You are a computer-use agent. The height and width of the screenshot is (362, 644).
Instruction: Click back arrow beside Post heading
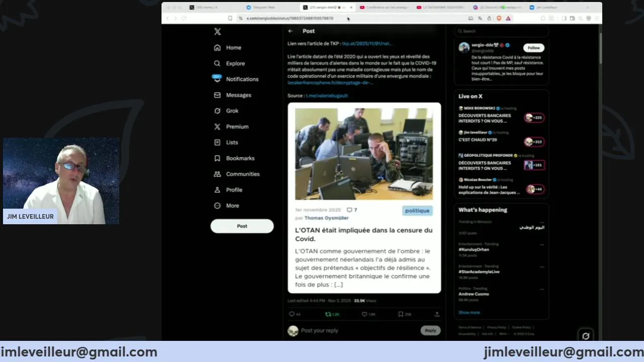pos(290,31)
